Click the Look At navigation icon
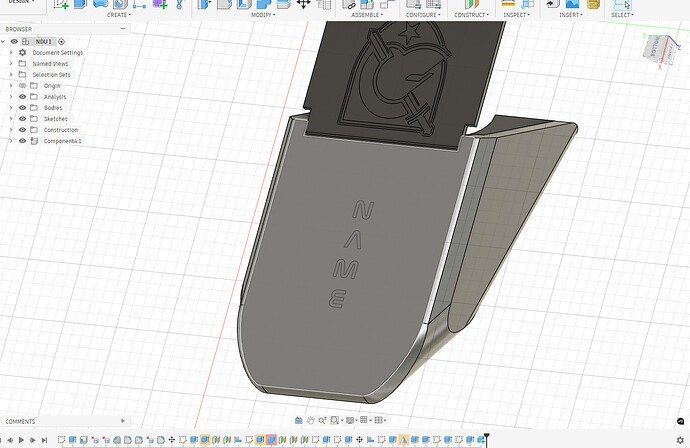The width and height of the screenshot is (690, 448). 298,420
